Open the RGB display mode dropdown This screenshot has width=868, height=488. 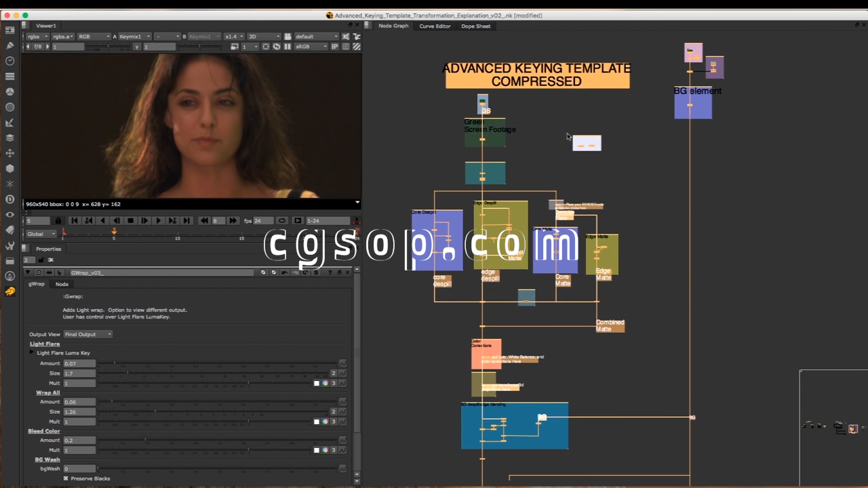[94, 37]
